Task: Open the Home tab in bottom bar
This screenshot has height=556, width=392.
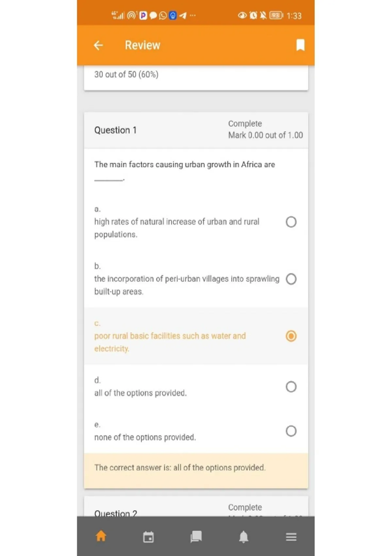Action: (101, 536)
